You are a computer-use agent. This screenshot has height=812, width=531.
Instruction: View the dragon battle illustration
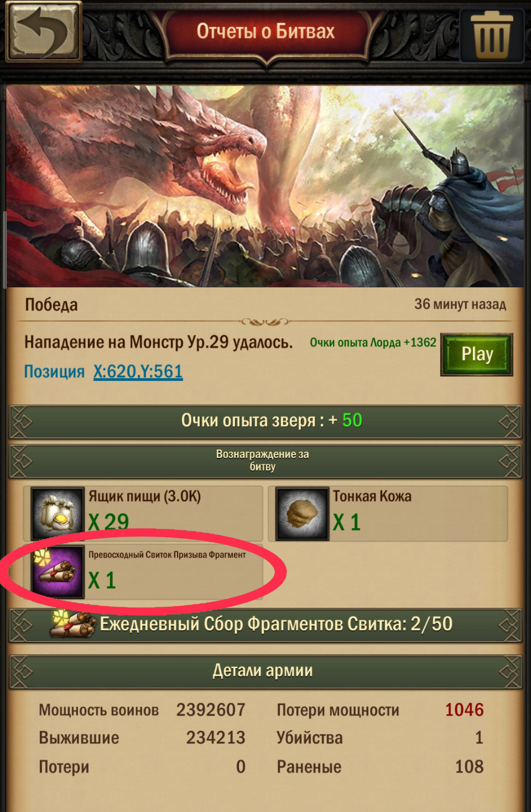265,186
